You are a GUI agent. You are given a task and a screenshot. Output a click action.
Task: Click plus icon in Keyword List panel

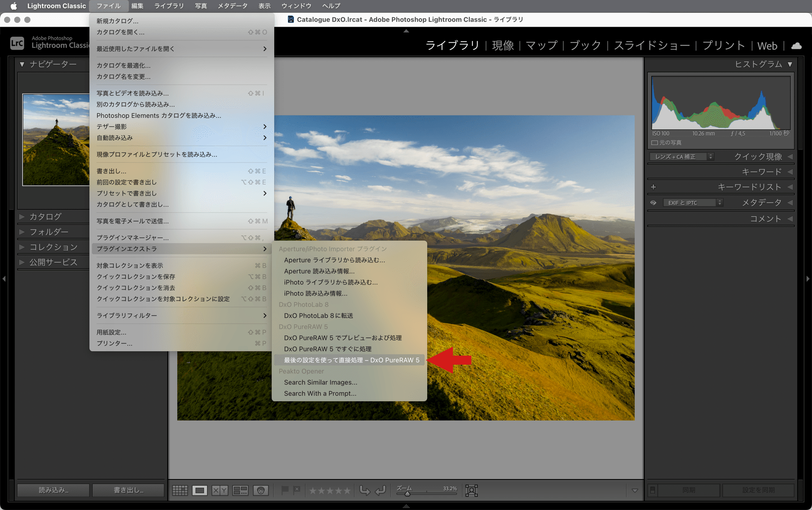pos(653,187)
